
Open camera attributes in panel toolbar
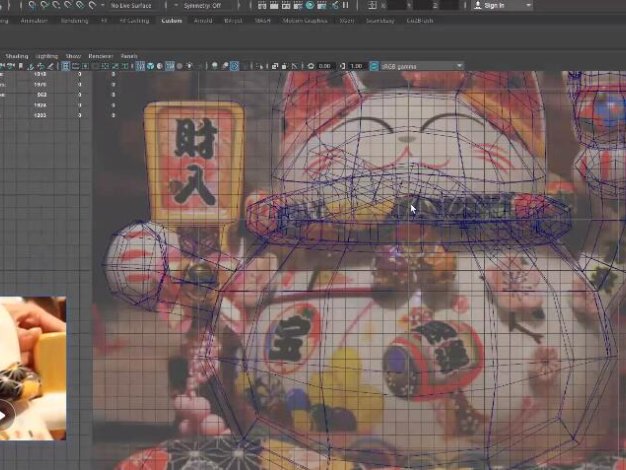point(11,66)
